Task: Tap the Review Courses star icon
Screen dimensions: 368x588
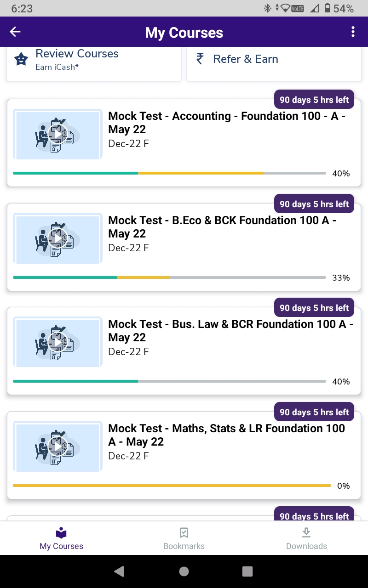Action: click(x=21, y=59)
